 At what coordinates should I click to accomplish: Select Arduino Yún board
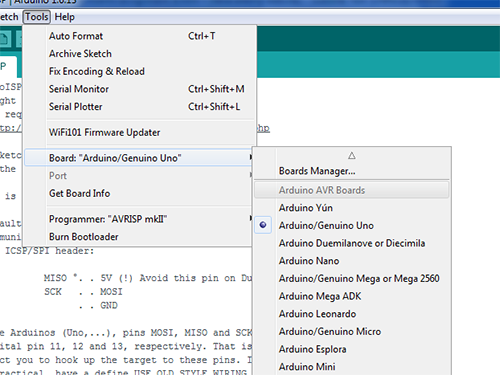(x=352, y=208)
